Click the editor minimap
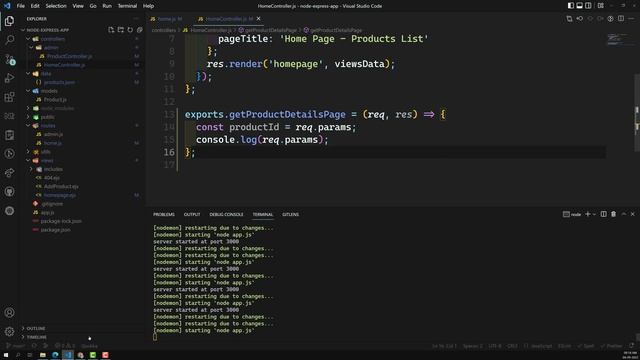The height and width of the screenshot is (360, 640). [x=620, y=40]
